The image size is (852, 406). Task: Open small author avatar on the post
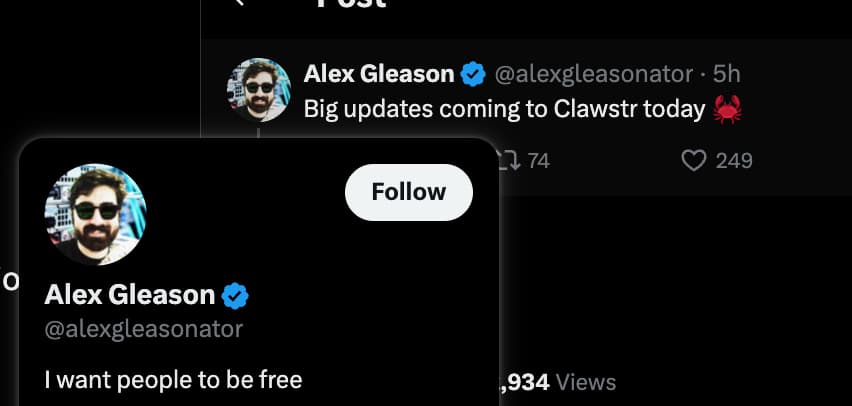[x=259, y=90]
